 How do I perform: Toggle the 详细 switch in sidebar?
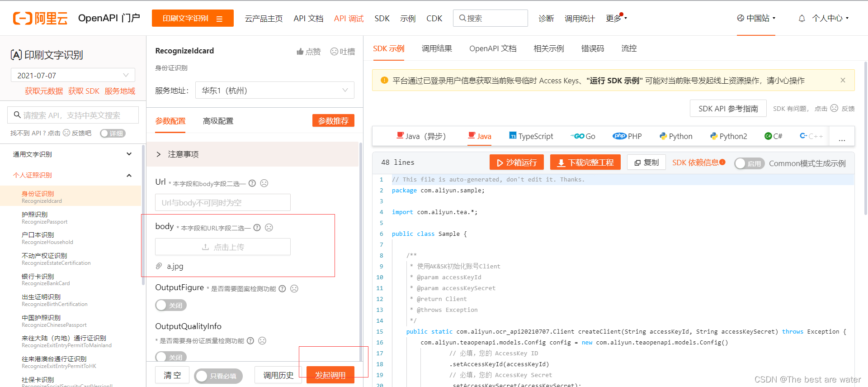(x=113, y=133)
